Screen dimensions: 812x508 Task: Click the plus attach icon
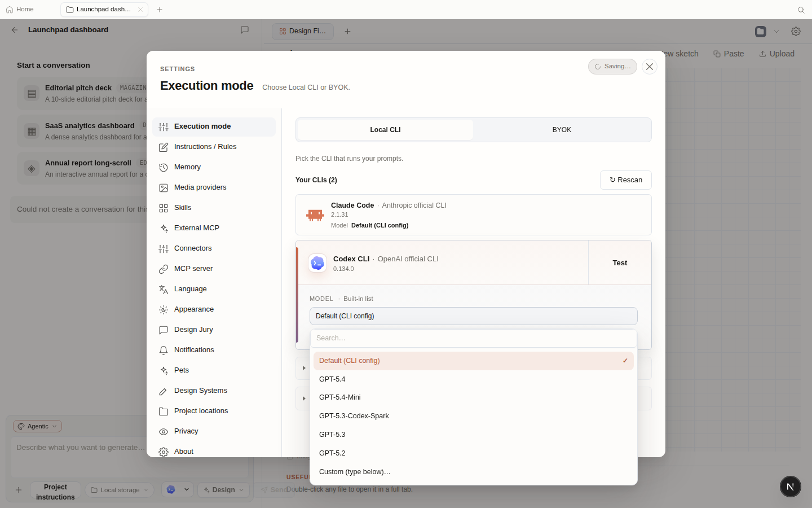coord(19,490)
